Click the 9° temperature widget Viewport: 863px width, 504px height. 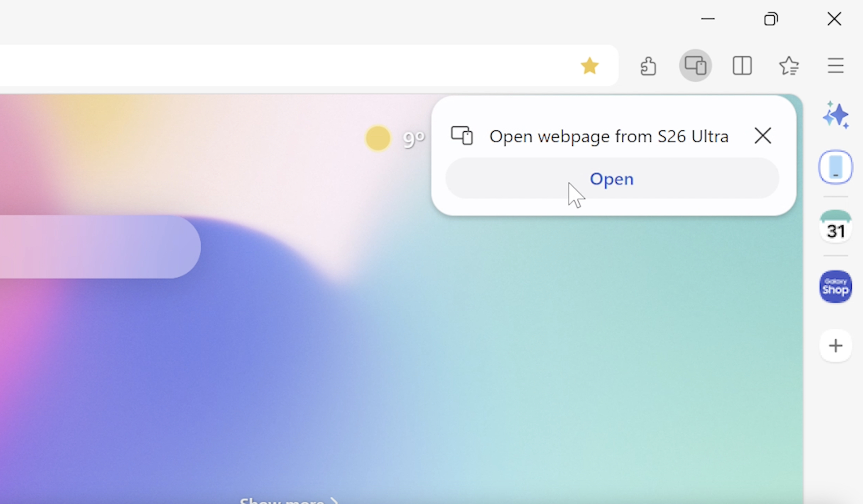coord(414,139)
